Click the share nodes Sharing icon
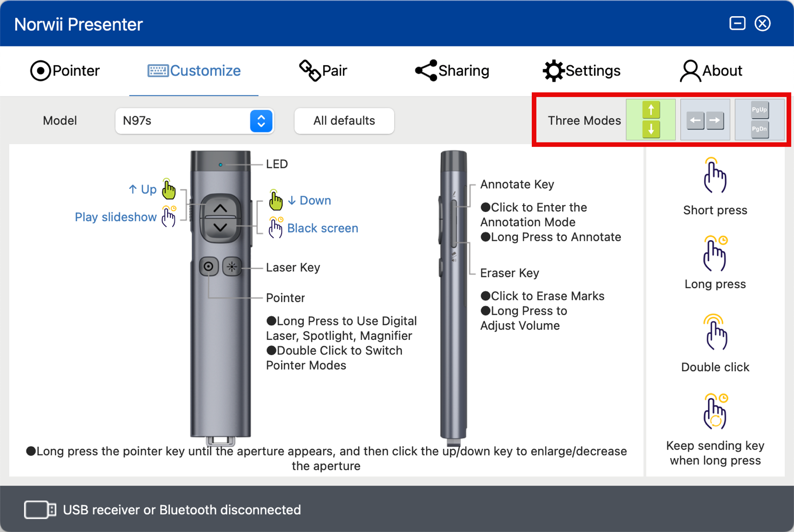 coord(426,71)
